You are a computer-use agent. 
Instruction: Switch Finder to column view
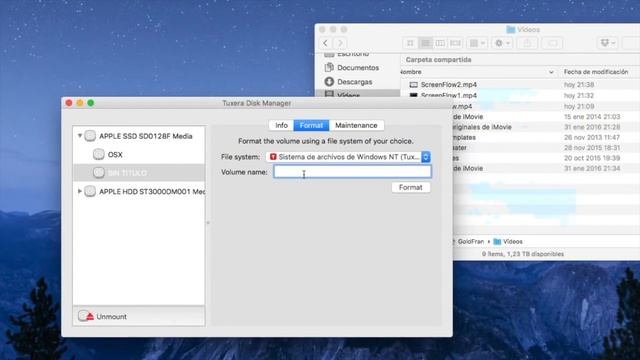(x=440, y=43)
